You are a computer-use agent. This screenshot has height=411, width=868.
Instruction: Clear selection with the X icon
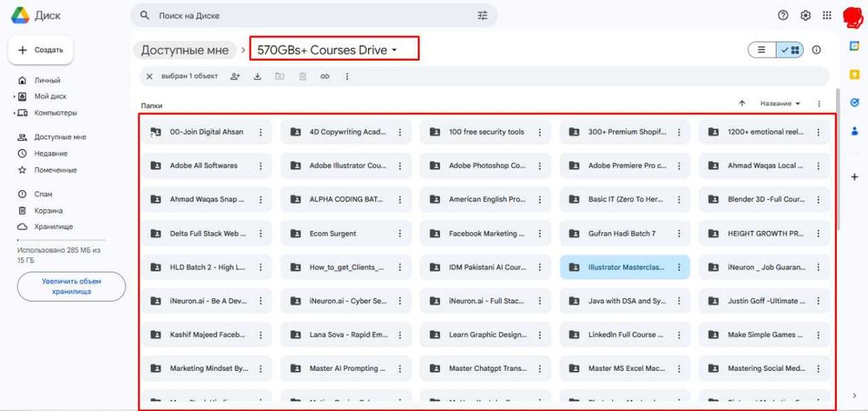point(149,76)
